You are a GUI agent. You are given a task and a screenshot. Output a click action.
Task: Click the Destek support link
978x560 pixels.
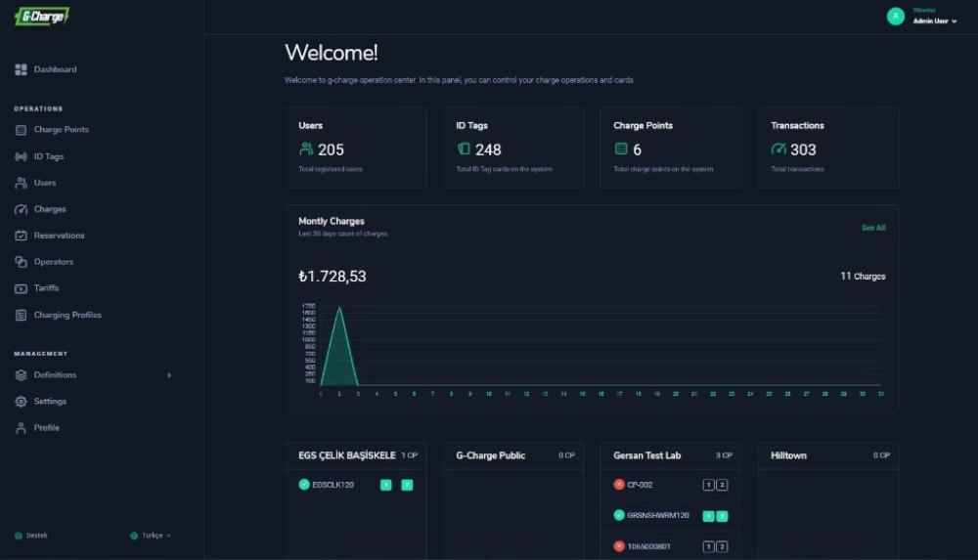coord(35,536)
